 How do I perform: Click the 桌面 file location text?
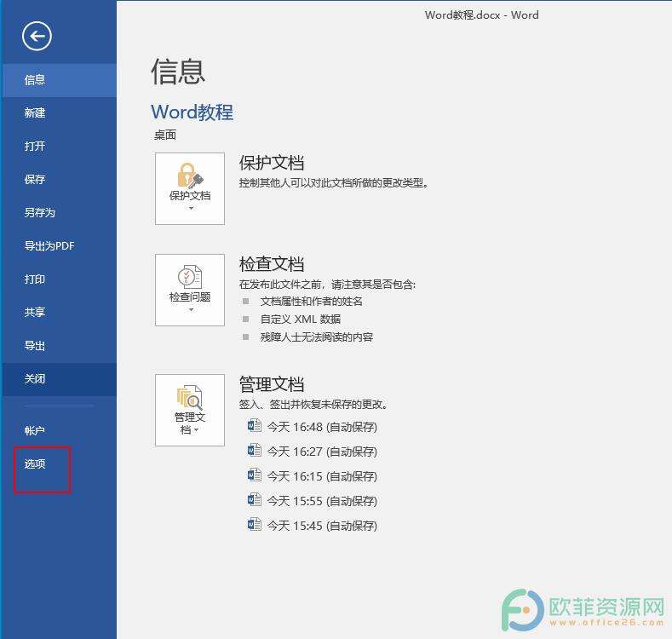[165, 135]
